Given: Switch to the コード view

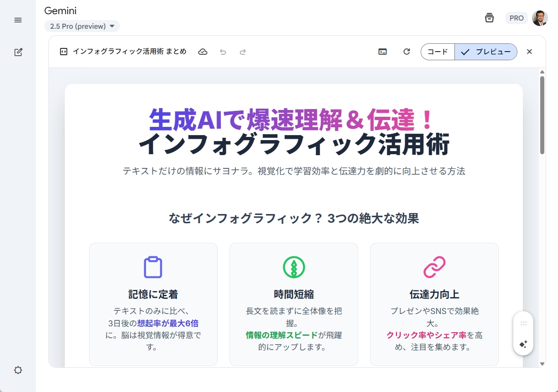Looking at the screenshot, I should point(438,52).
